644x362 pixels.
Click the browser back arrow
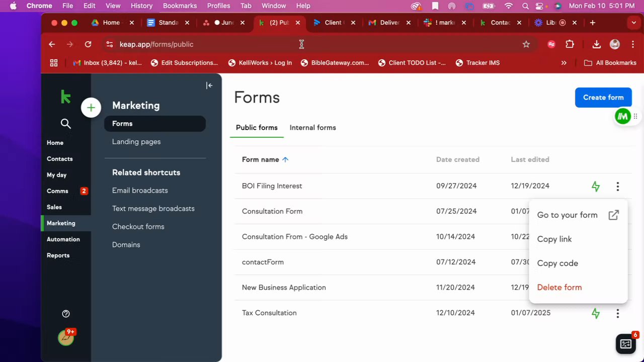click(52, 44)
